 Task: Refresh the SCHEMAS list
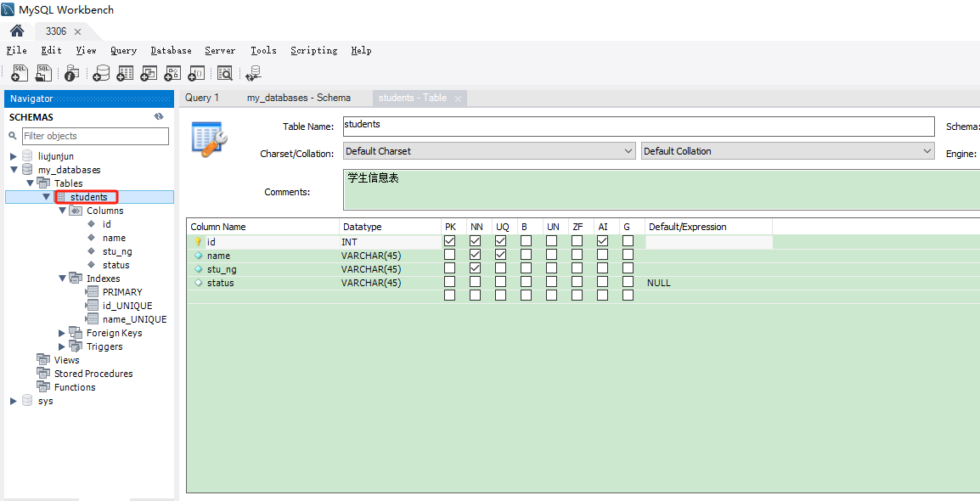click(x=159, y=117)
